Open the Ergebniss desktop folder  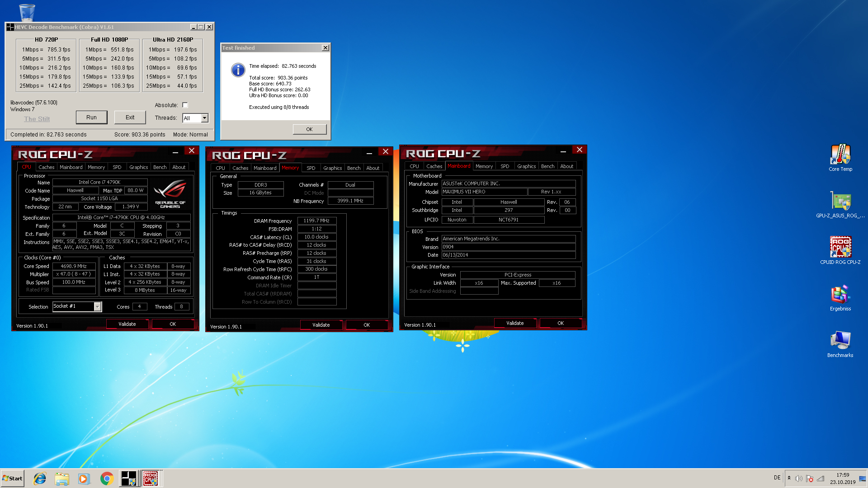(x=840, y=298)
